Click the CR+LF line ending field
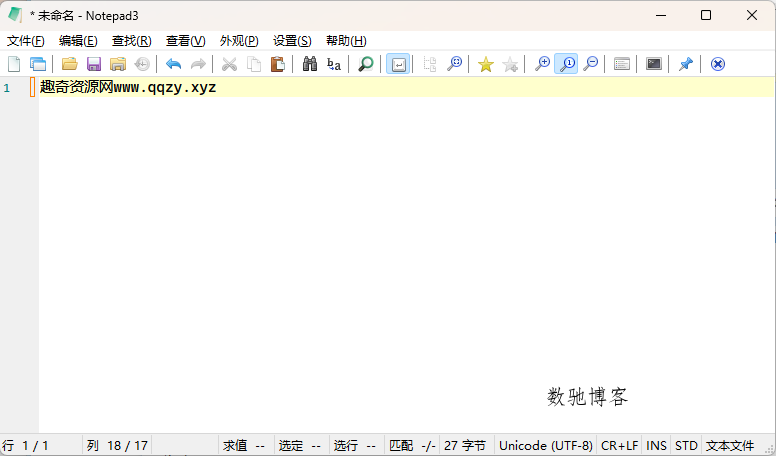Screen dimensions: 776x456 [620, 446]
